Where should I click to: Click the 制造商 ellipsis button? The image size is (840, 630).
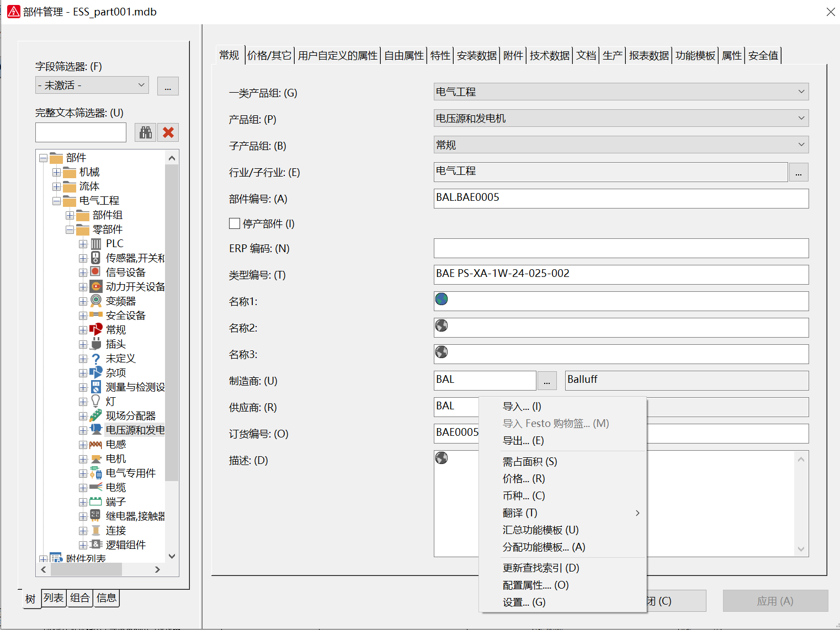(x=546, y=381)
